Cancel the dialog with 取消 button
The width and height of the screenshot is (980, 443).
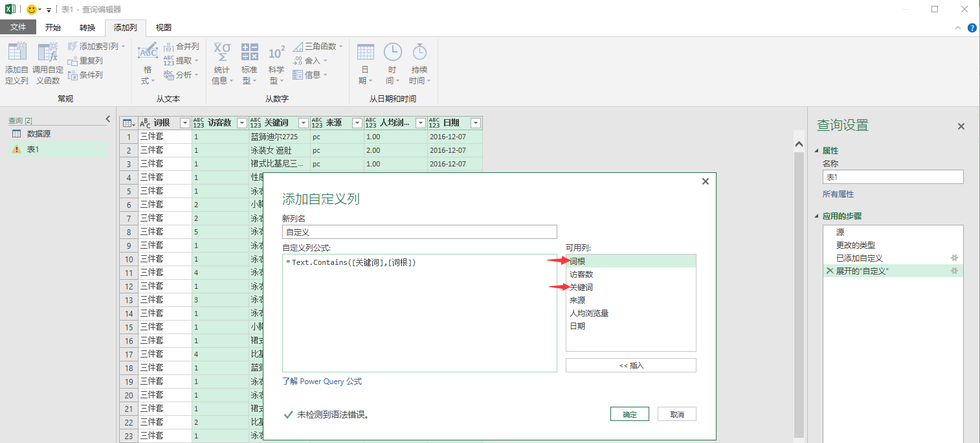tap(677, 414)
